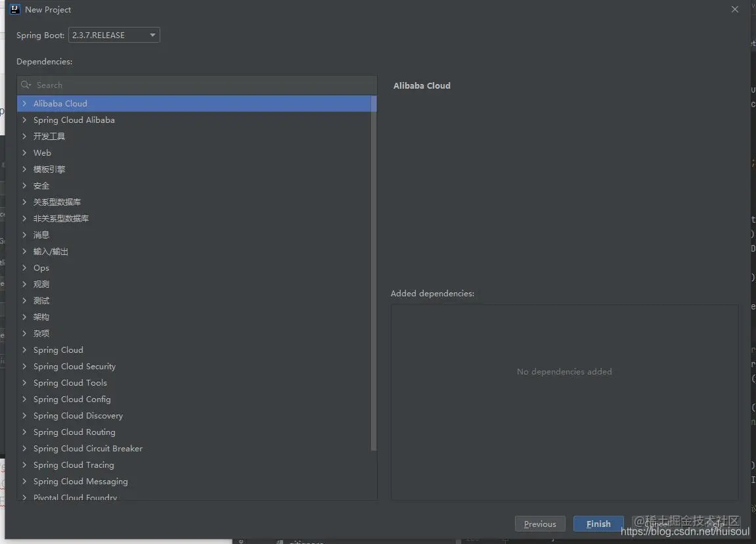
Task: Select the 测试 category
Action: coord(194,300)
